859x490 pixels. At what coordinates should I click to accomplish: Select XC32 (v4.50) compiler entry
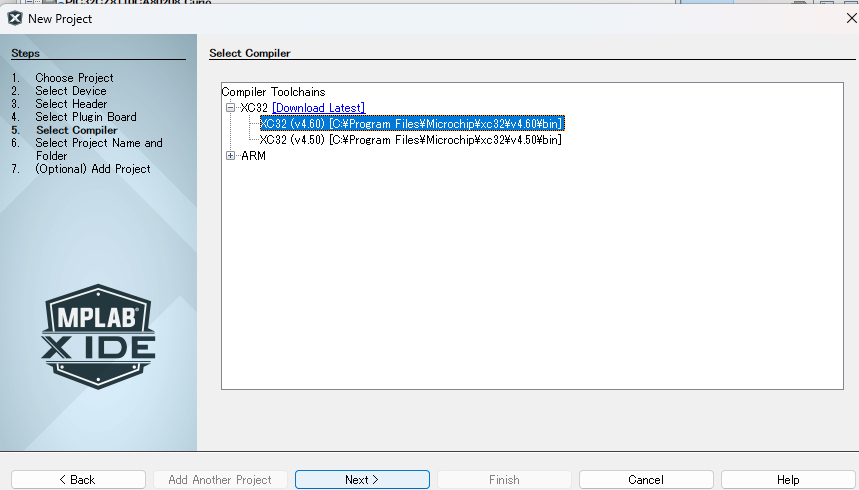click(410, 140)
